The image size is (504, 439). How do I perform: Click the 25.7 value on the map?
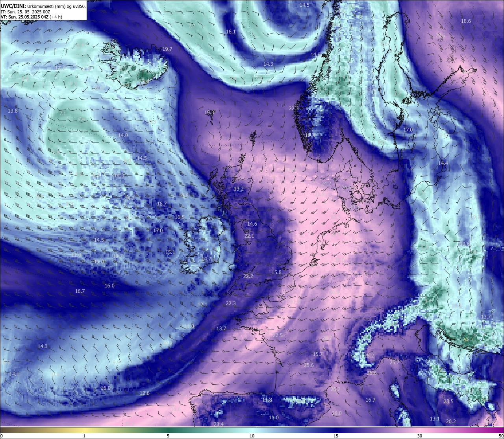(394, 362)
